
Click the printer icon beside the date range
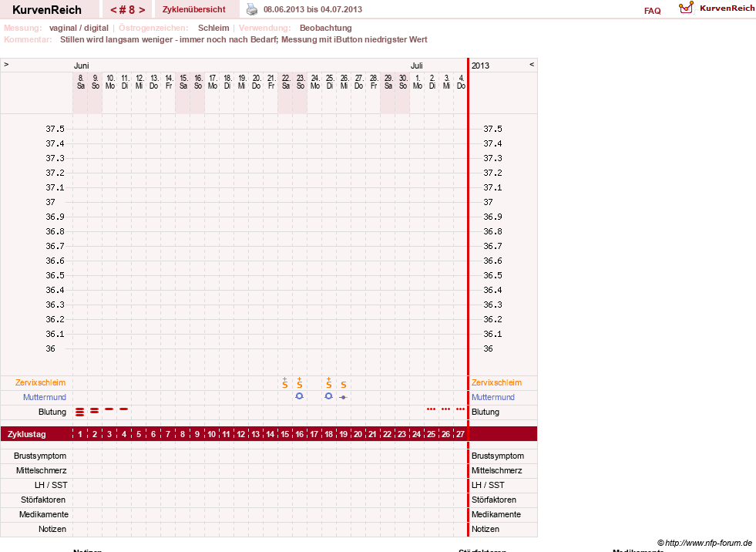252,9
